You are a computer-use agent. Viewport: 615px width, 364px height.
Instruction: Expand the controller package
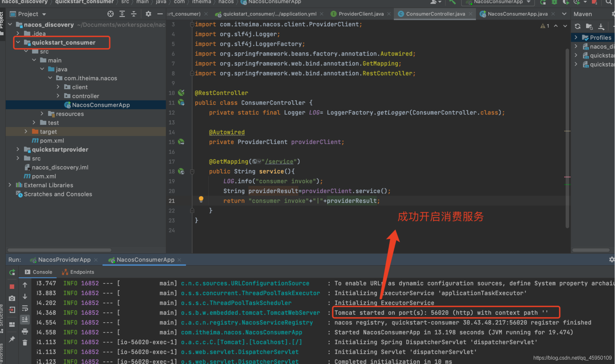point(58,96)
